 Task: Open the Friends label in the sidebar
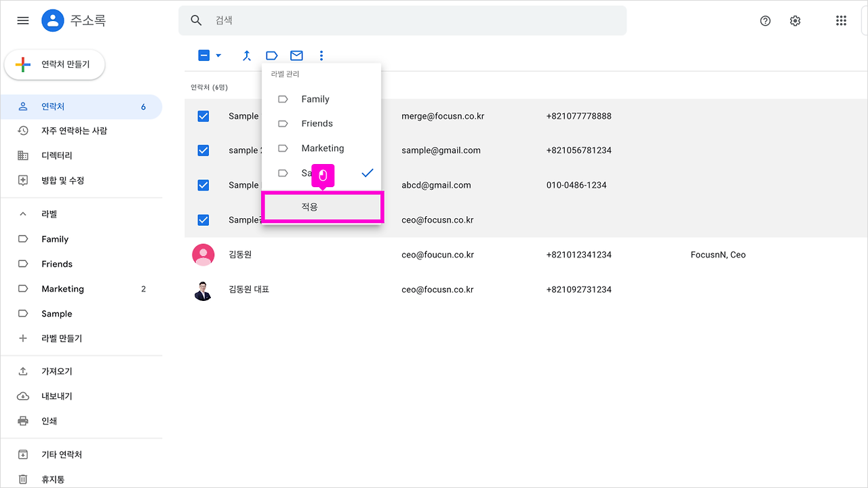click(x=81, y=264)
